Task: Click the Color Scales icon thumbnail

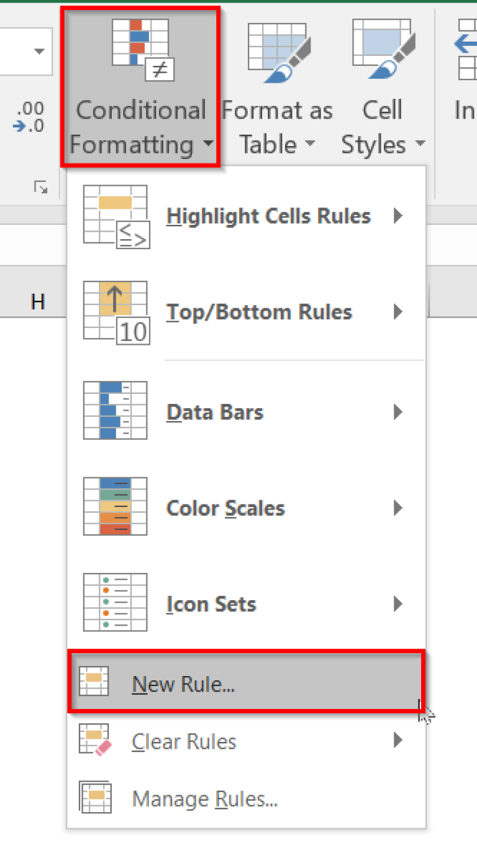Action: pos(115,506)
